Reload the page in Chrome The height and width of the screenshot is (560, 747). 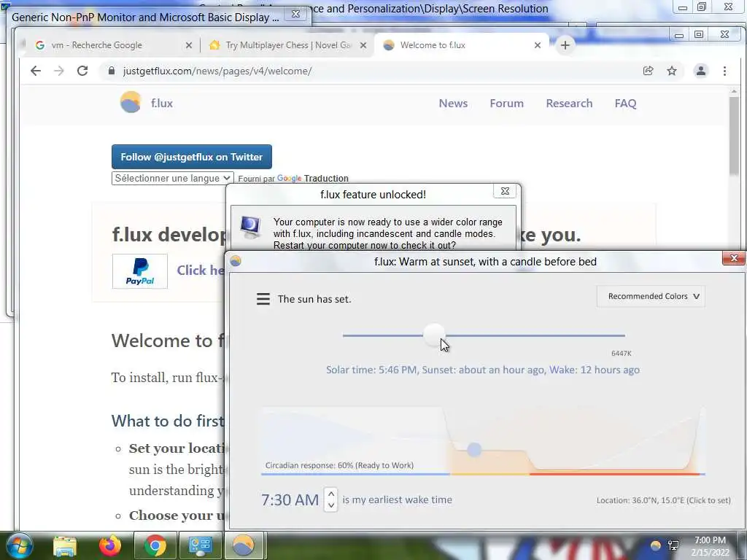pyautogui.click(x=82, y=71)
